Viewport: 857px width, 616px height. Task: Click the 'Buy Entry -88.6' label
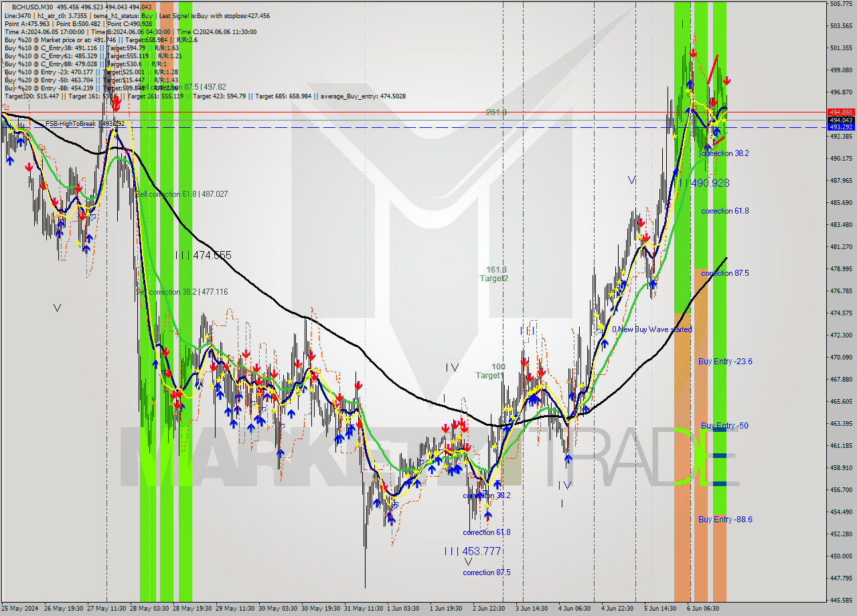tap(725, 520)
